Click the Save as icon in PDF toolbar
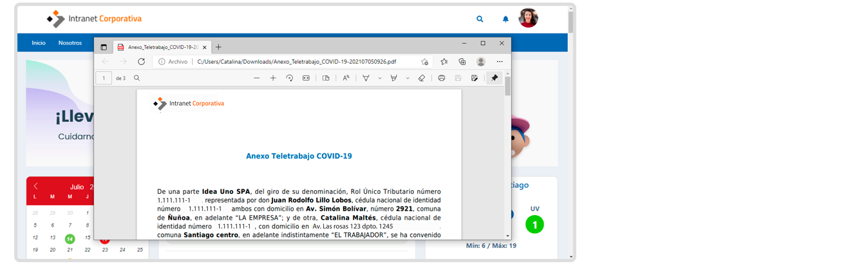 [474, 78]
